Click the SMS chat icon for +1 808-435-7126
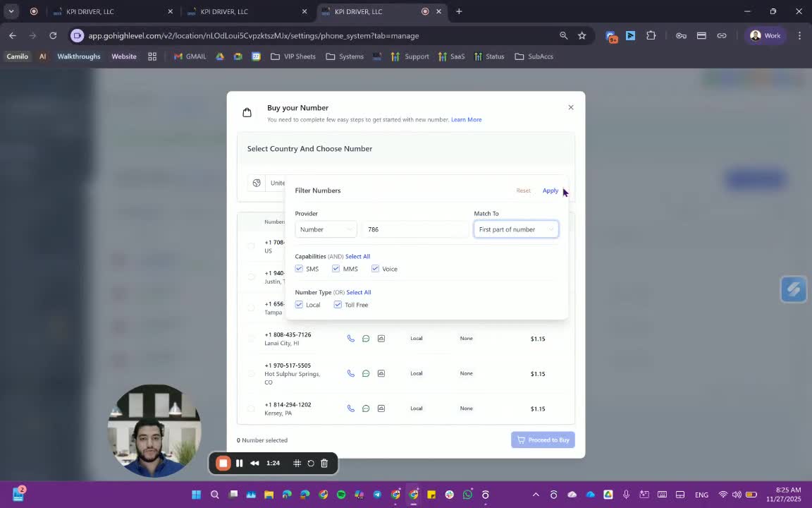The height and width of the screenshot is (508, 812). coord(366,339)
